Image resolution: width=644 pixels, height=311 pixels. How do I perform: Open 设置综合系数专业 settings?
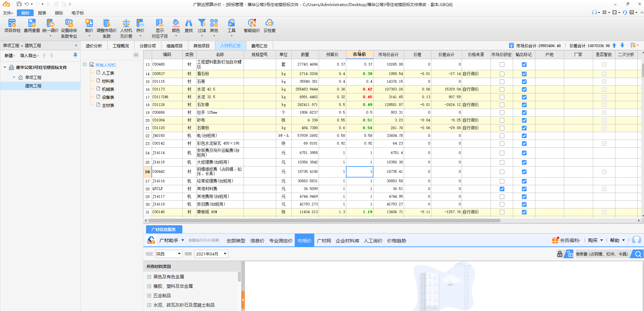click(x=69, y=28)
